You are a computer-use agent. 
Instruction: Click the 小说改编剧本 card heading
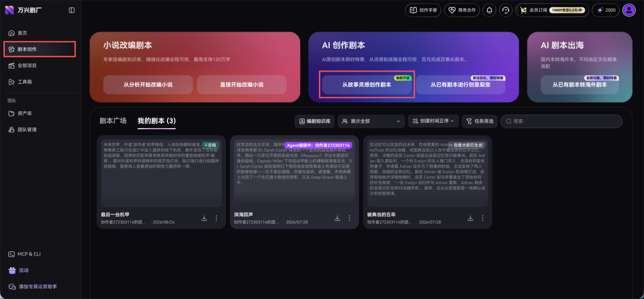point(128,45)
